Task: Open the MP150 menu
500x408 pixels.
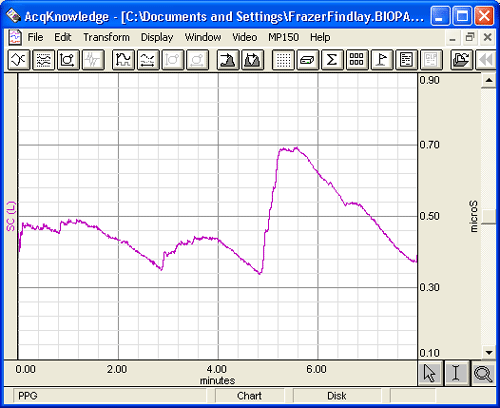Action: click(283, 37)
